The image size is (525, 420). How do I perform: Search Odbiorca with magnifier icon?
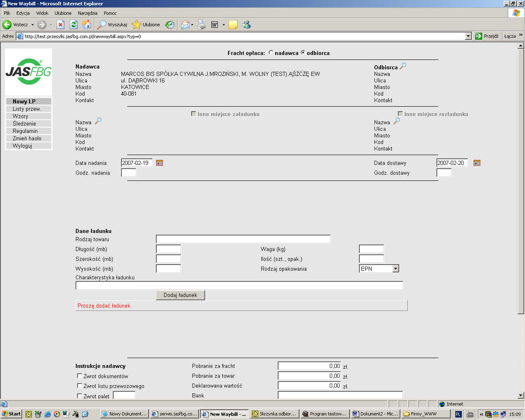[x=403, y=66]
